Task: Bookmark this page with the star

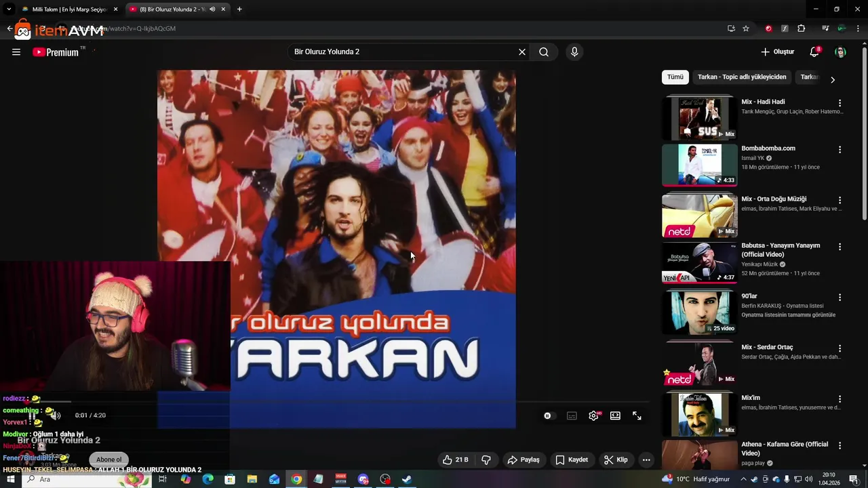Action: click(746, 28)
